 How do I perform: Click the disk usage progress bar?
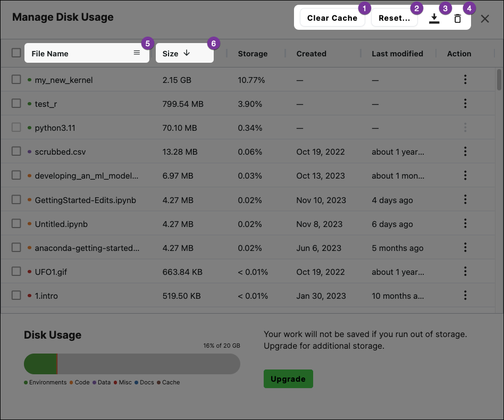point(132,364)
